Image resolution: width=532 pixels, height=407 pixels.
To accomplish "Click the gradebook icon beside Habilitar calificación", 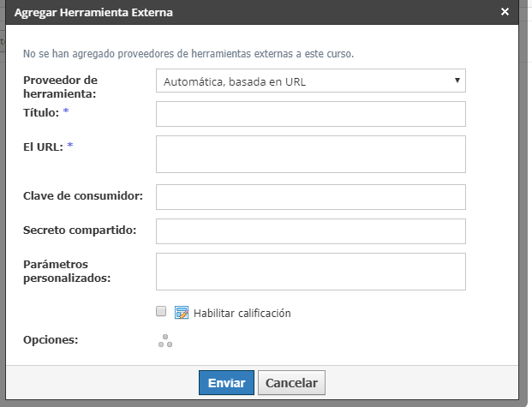I will [182, 313].
